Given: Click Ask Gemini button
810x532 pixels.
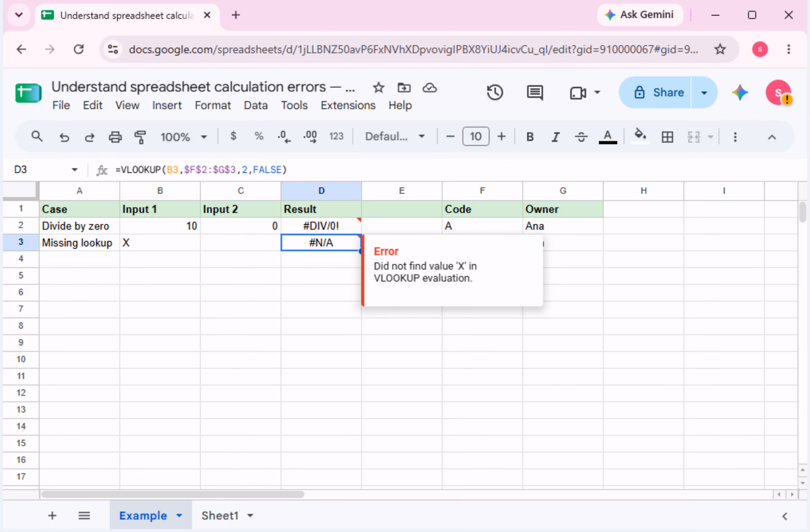Looking at the screenshot, I should (x=639, y=15).
